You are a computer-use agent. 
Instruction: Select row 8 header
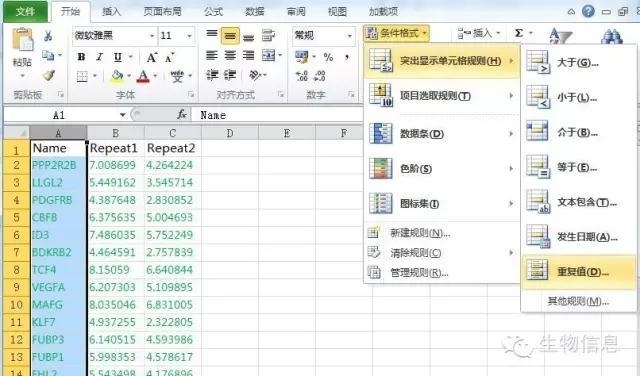tap(16, 269)
